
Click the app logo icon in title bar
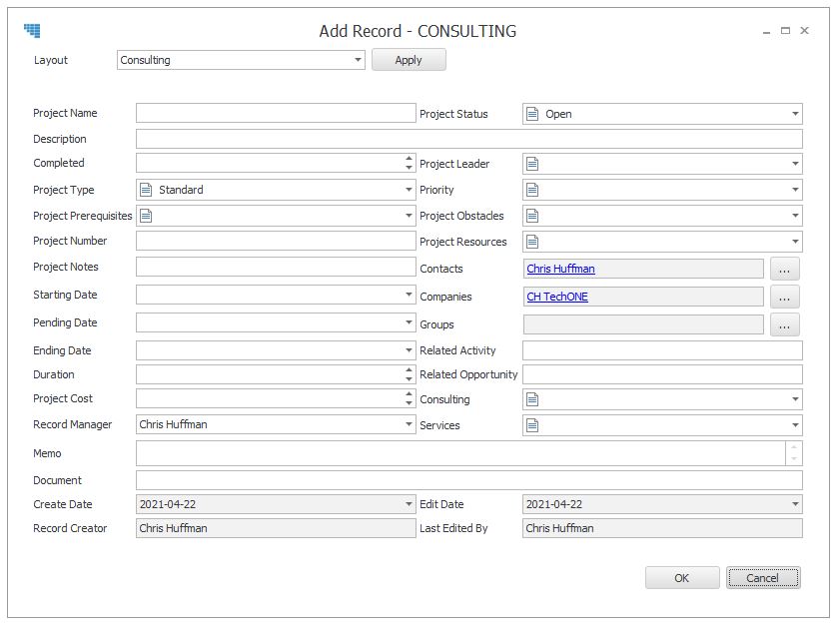point(32,31)
